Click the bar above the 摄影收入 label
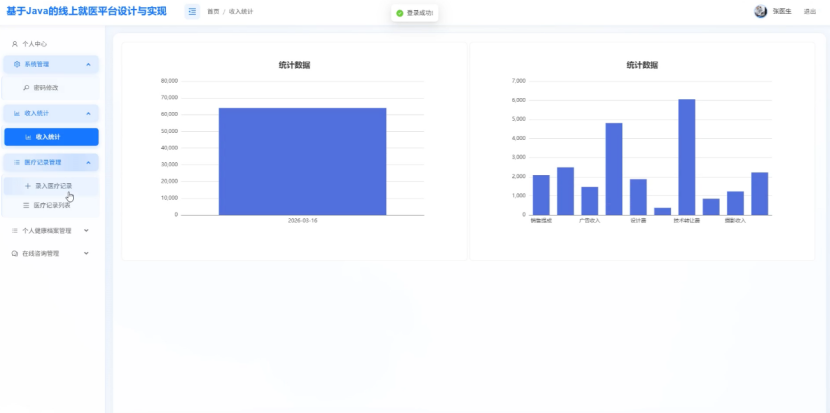The width and height of the screenshot is (830, 413). coord(735,203)
